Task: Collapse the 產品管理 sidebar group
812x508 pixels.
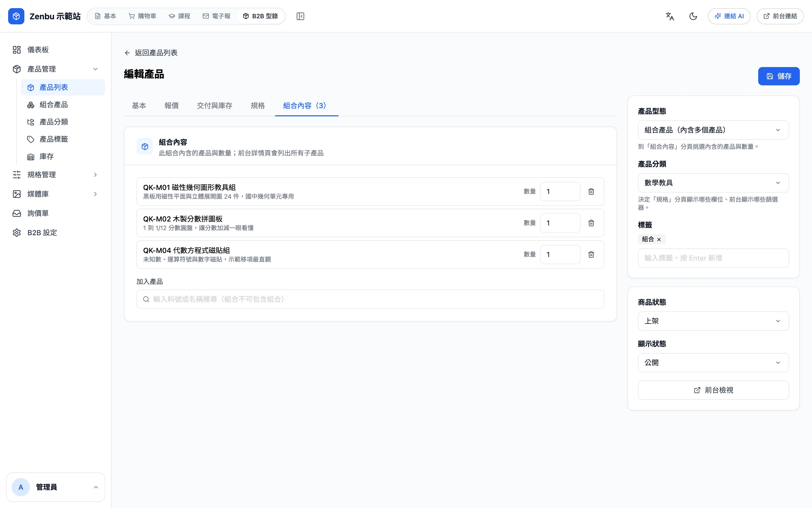Action: point(56,69)
